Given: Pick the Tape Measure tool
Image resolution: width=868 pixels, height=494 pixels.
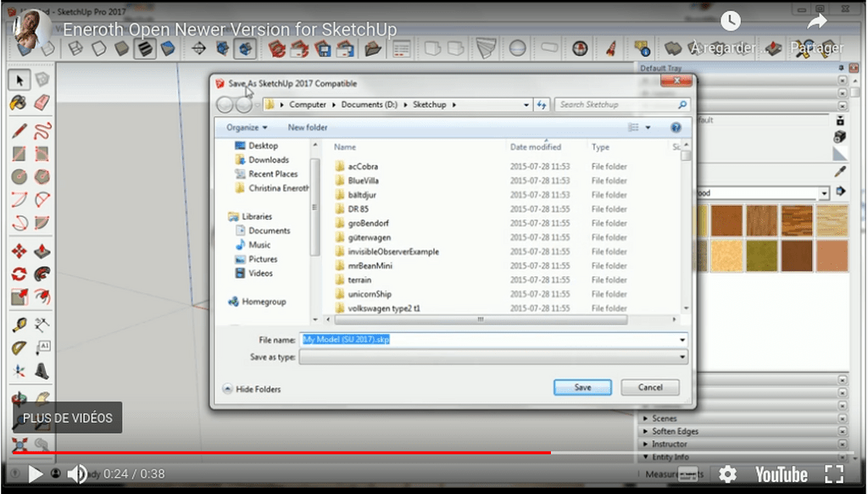Looking at the screenshot, I should coord(19,325).
